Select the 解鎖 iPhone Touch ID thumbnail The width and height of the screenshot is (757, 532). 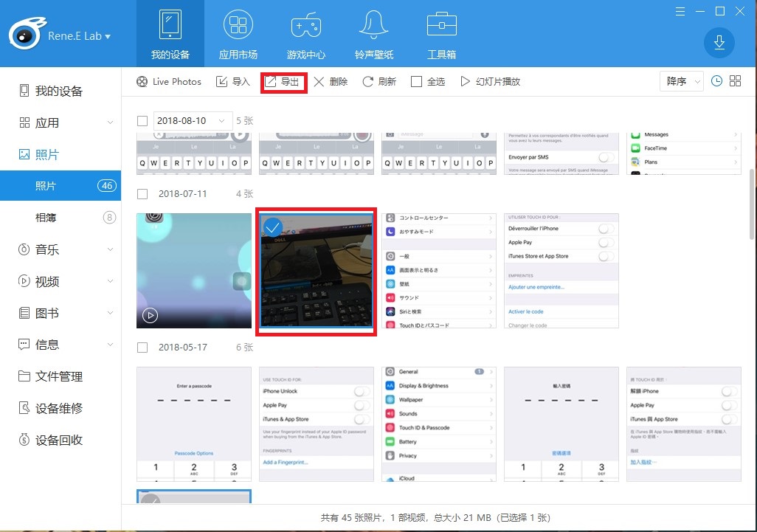point(684,424)
